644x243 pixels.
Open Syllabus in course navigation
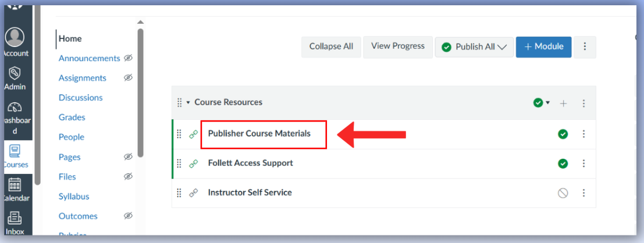(74, 196)
